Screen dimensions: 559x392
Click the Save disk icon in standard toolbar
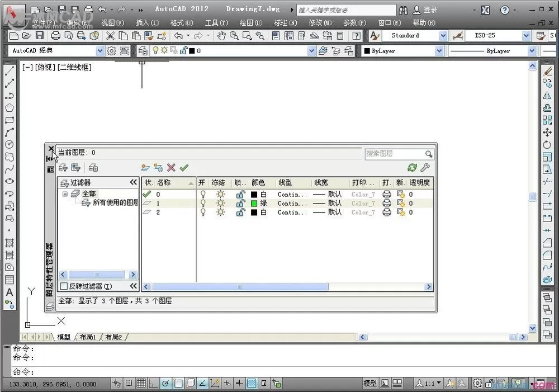tap(40, 36)
